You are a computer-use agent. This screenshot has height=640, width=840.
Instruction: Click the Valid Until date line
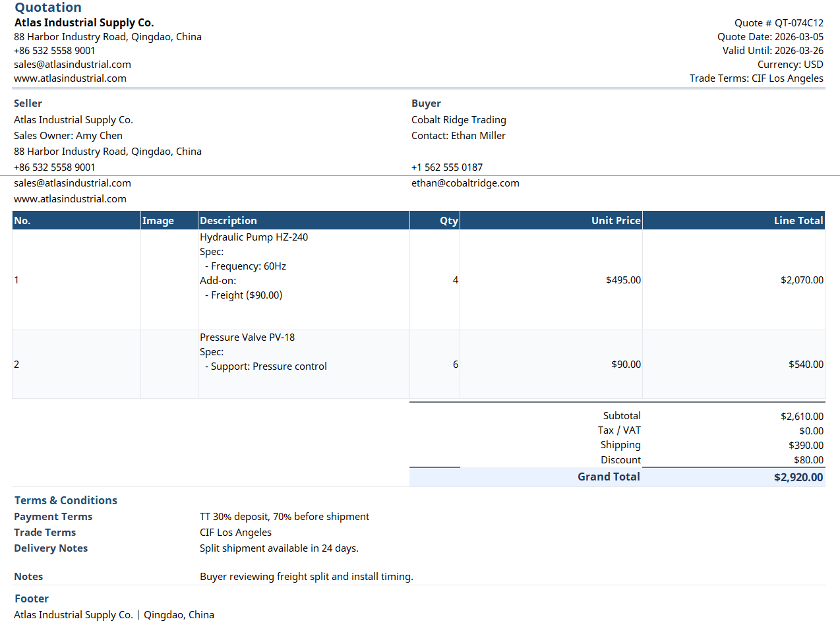coord(772,51)
